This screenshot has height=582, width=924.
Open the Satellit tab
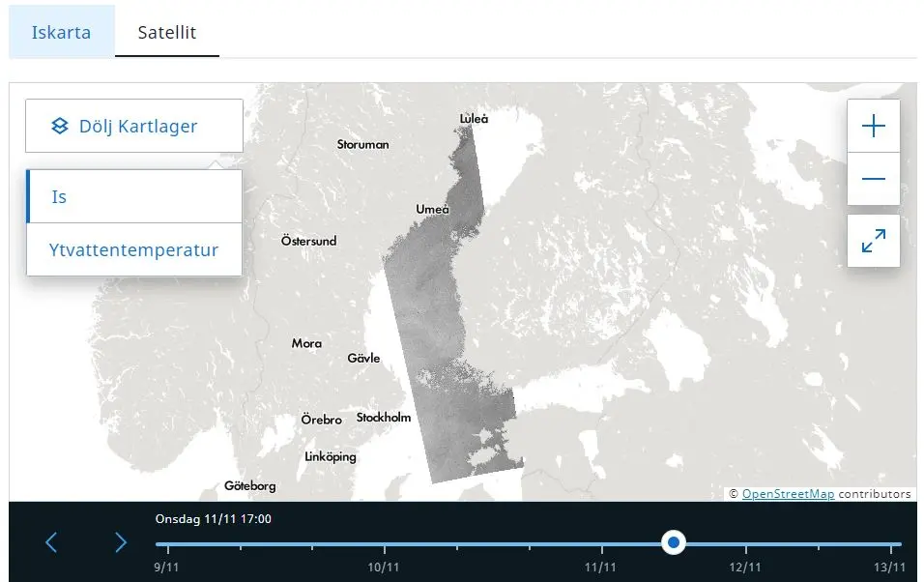point(166,32)
